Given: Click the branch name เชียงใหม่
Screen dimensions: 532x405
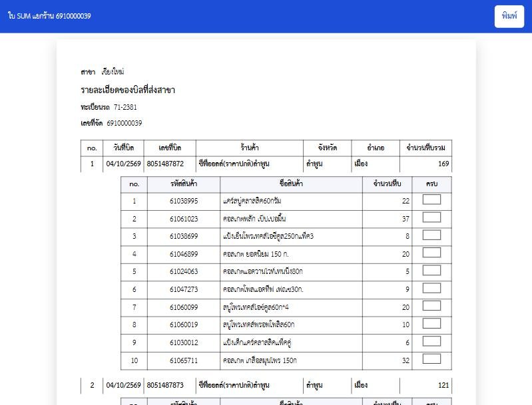Looking at the screenshot, I should click(x=113, y=72).
